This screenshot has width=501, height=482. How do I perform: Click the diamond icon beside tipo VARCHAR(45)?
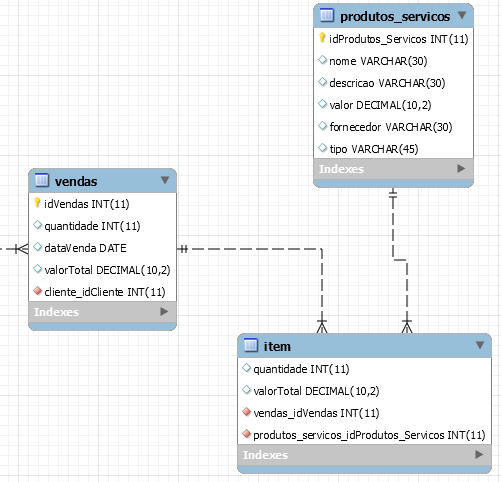pos(322,148)
